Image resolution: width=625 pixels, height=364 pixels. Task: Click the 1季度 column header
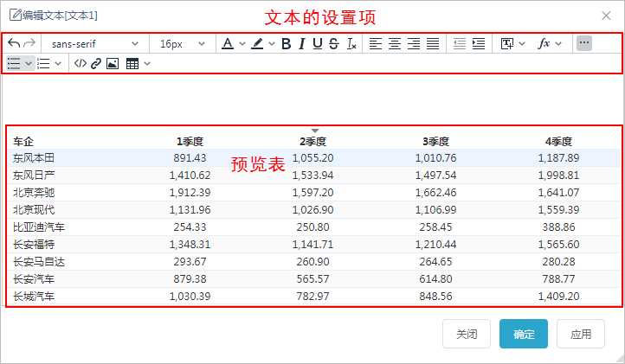click(x=190, y=142)
